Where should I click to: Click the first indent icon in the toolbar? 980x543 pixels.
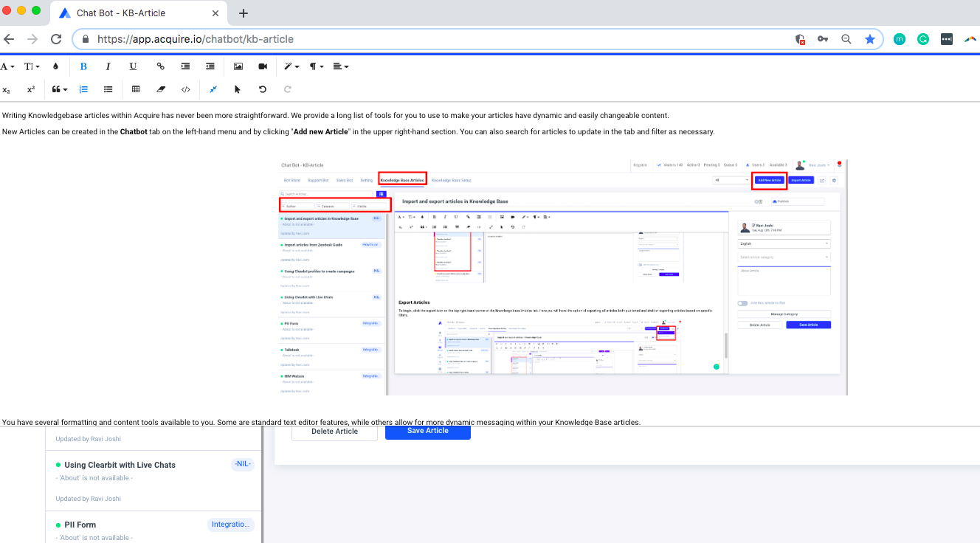(x=185, y=66)
